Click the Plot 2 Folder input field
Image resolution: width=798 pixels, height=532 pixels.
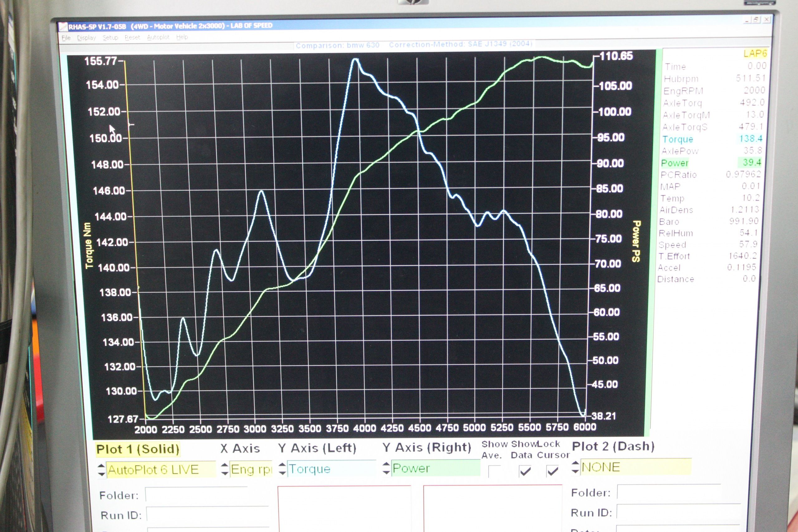[x=668, y=492]
